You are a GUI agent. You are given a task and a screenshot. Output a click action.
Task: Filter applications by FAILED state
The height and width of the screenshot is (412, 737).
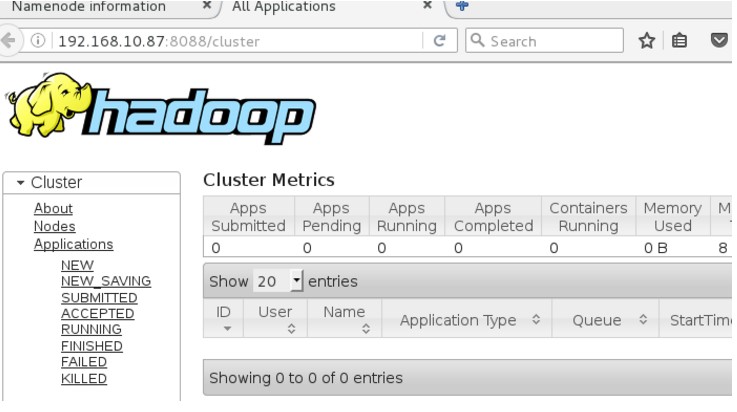(84, 362)
